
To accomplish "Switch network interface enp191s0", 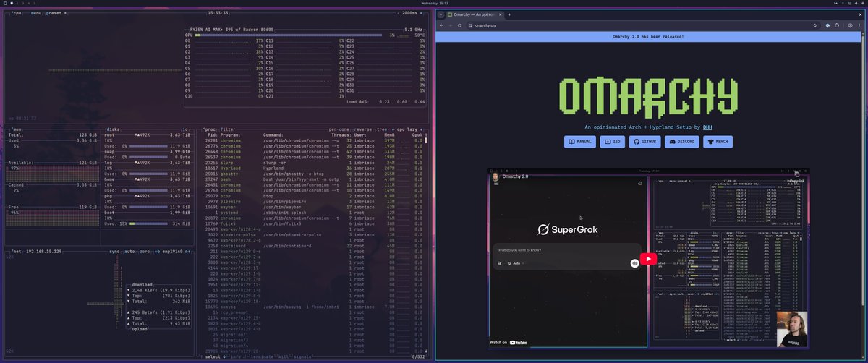I will click(171, 251).
